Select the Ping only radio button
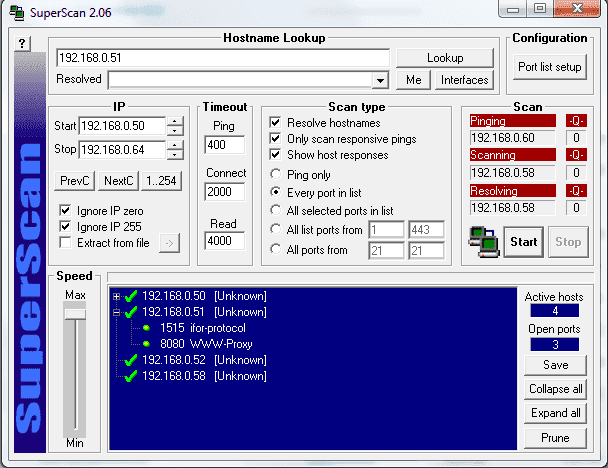The image size is (608, 468). point(275,173)
